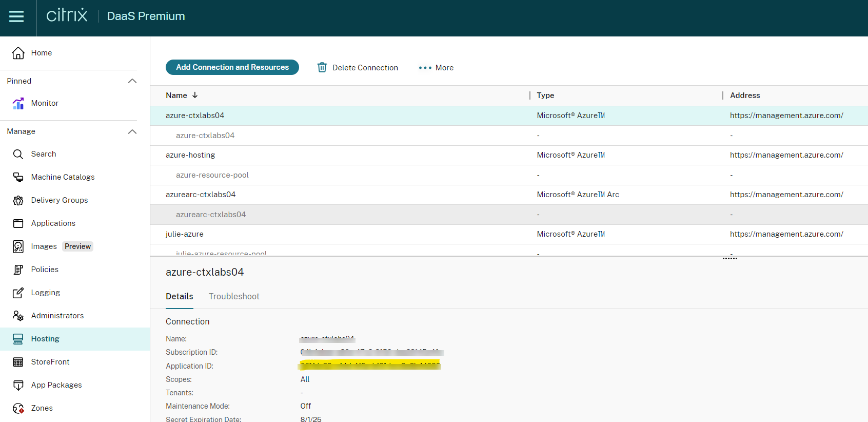Open the Zones section icon
The height and width of the screenshot is (422, 868).
pyautogui.click(x=18, y=408)
